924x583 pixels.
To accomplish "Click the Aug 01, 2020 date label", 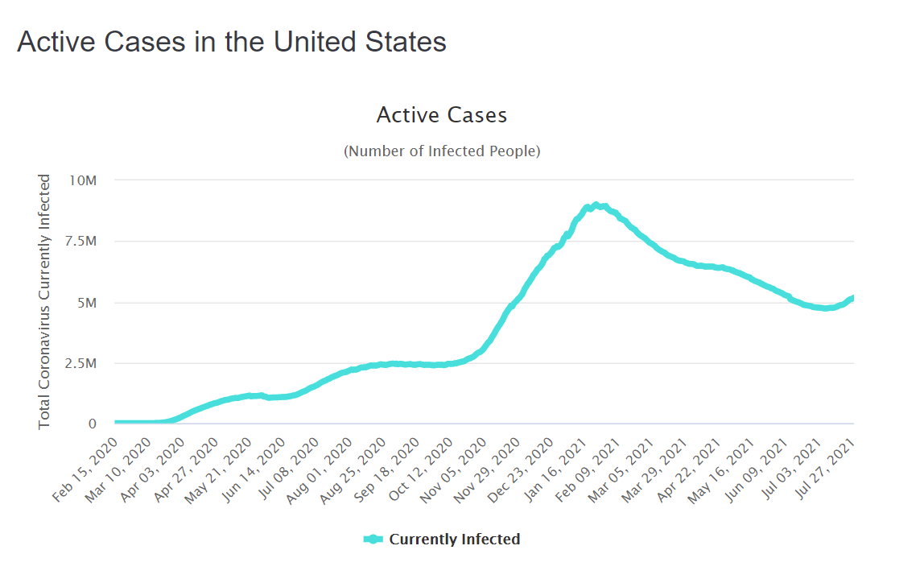I will (319, 470).
